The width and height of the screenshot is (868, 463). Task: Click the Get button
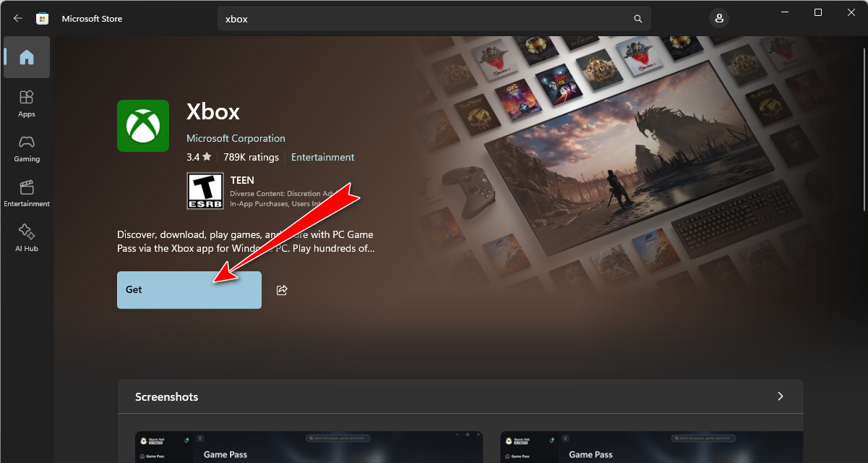point(189,290)
